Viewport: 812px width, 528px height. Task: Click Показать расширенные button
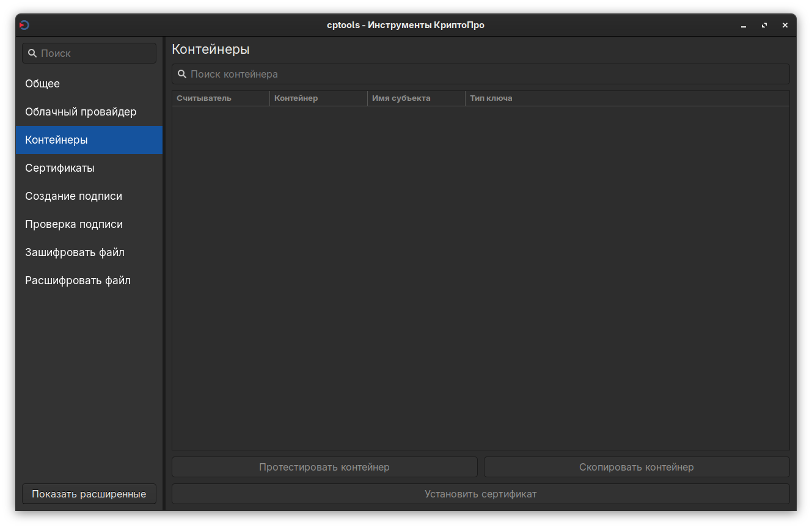tap(89, 494)
